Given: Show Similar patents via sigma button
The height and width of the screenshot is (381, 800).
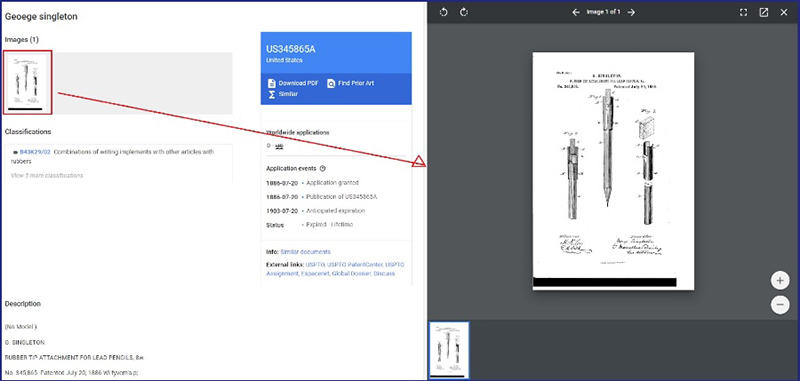Looking at the screenshot, I should pos(283,94).
